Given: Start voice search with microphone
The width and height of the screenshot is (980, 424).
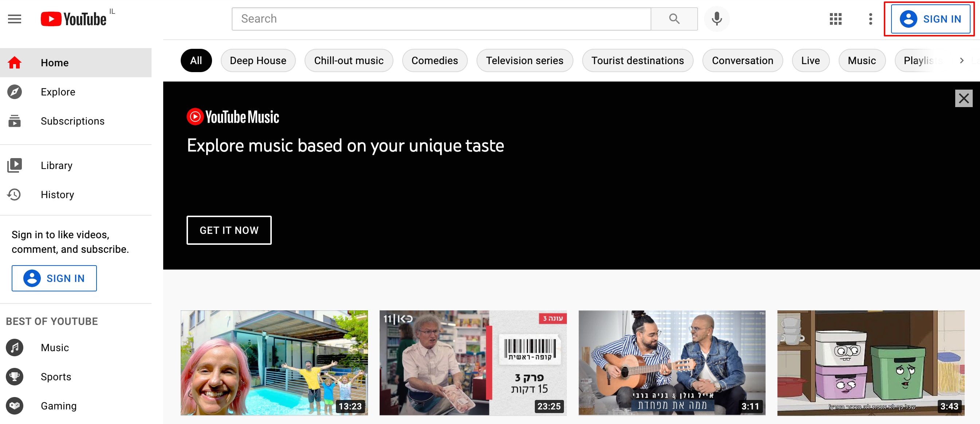Looking at the screenshot, I should pyautogui.click(x=717, y=19).
